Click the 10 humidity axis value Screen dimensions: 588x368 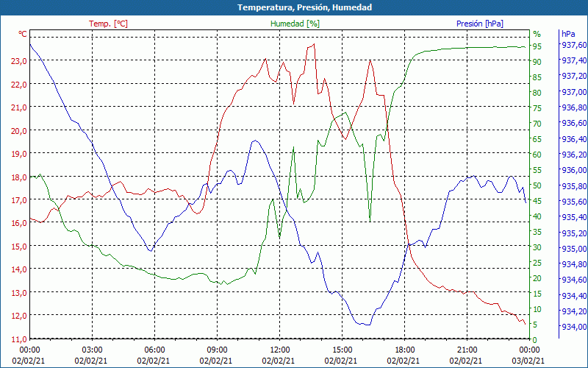point(537,309)
